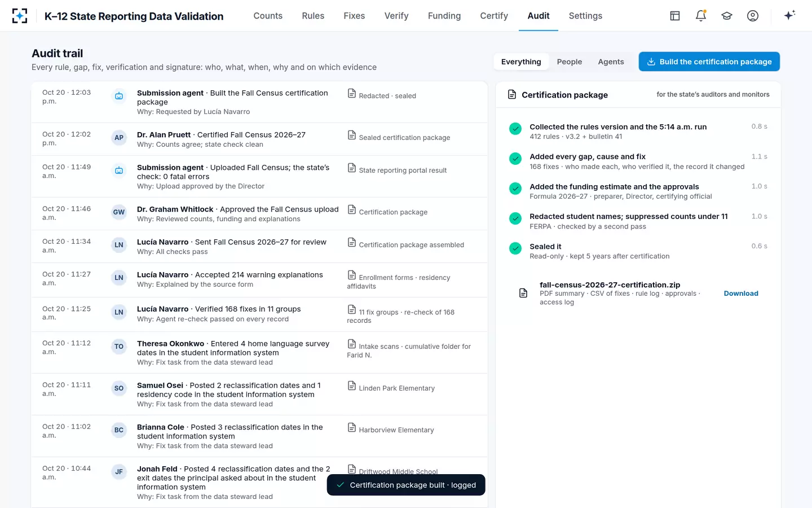Click the Submission agent bot avatar at 12:03
Screen dimensions: 812x508
119,96
